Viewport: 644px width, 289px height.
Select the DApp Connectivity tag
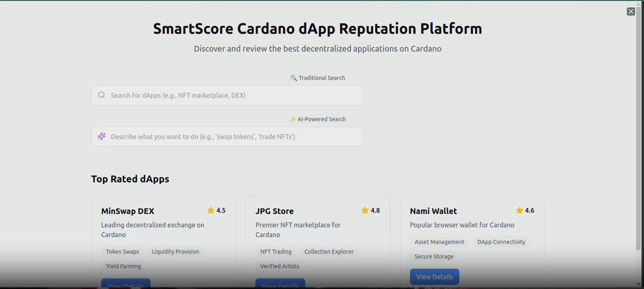point(501,242)
